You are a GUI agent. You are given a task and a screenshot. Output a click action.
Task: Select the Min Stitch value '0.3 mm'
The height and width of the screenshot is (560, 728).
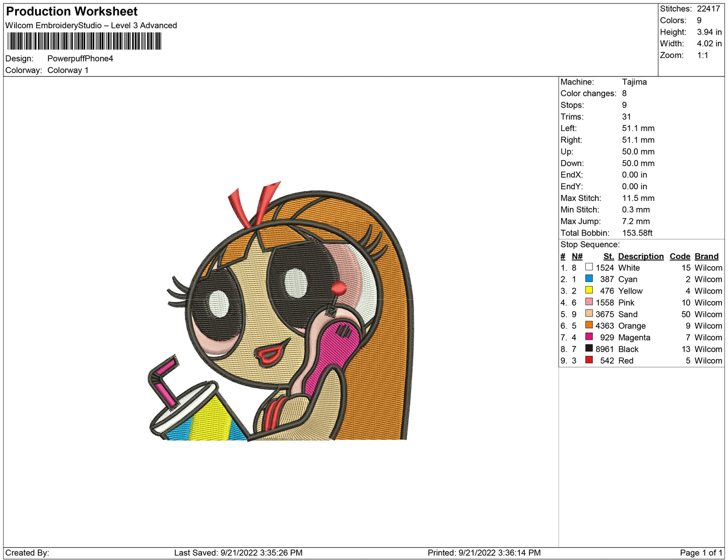(x=636, y=209)
